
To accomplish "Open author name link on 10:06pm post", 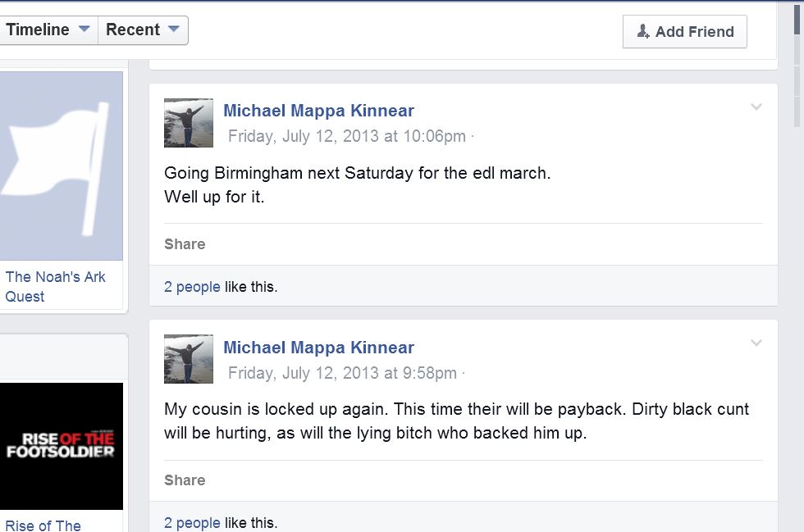I will pyautogui.click(x=318, y=111).
